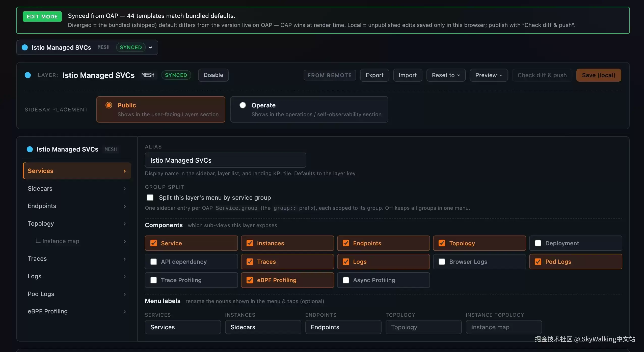Open the Traces sidebar menu item
Screen dimensions: 644x352
tap(77, 259)
